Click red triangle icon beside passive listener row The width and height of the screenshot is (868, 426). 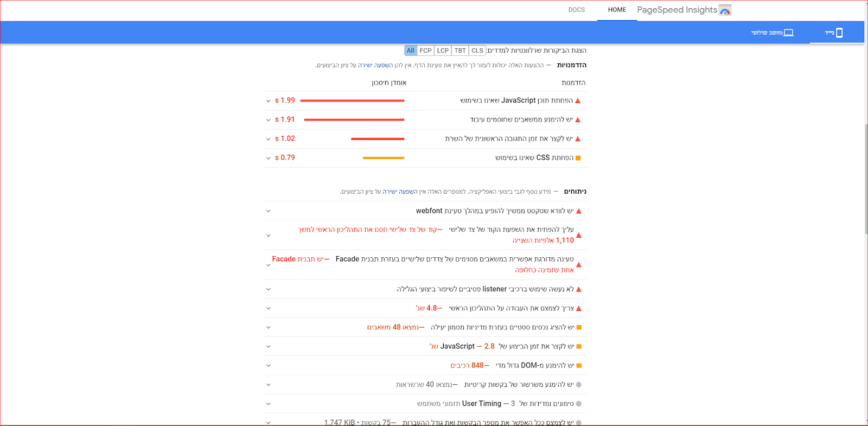pyautogui.click(x=579, y=289)
